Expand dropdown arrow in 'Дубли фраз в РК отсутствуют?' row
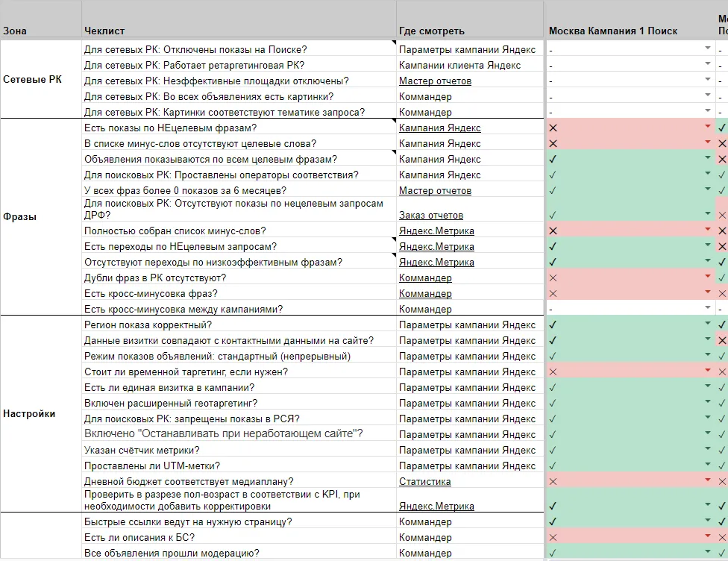Screen dimensions: 728x561 (708, 276)
